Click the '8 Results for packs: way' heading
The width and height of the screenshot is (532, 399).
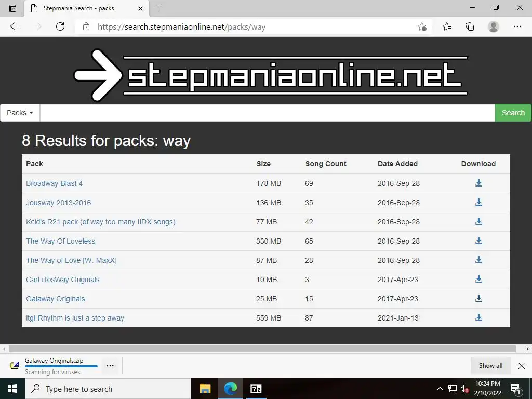coord(106,140)
